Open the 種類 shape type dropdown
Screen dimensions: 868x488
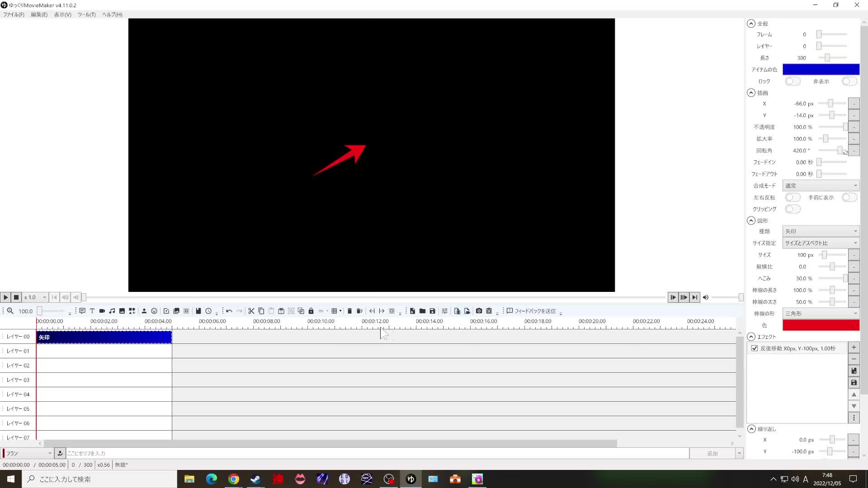821,231
